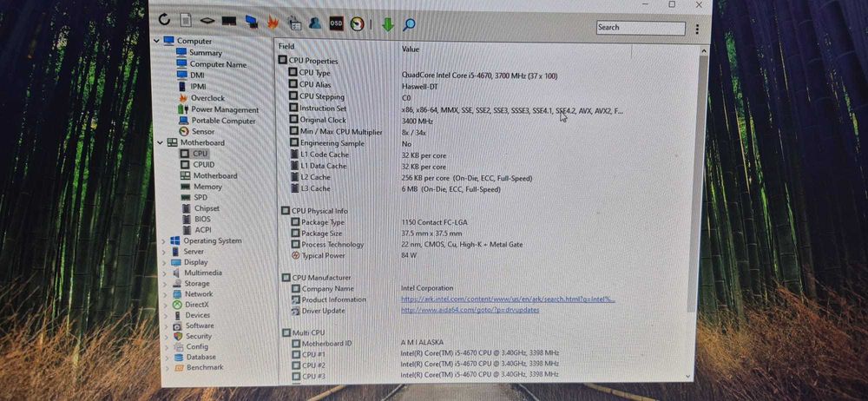Select Overclock with the flame icon
The image size is (868, 401).
[x=207, y=98]
